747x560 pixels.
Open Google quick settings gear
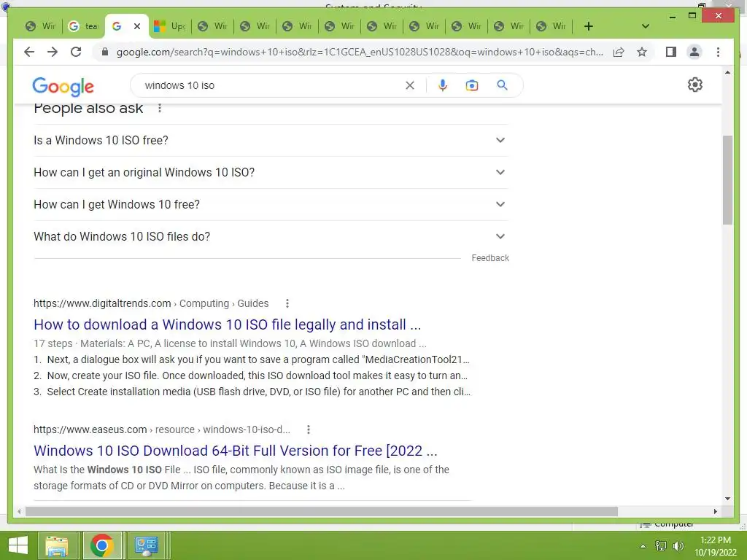click(695, 85)
